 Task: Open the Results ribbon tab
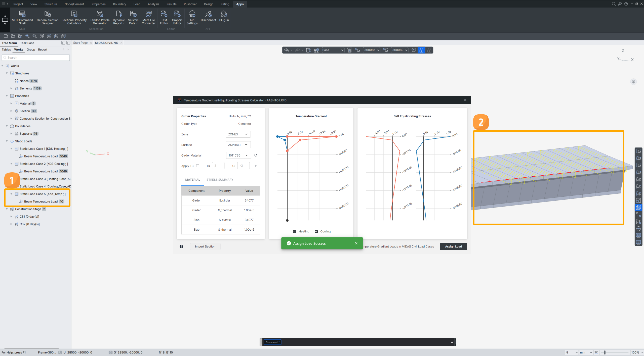coord(171,4)
